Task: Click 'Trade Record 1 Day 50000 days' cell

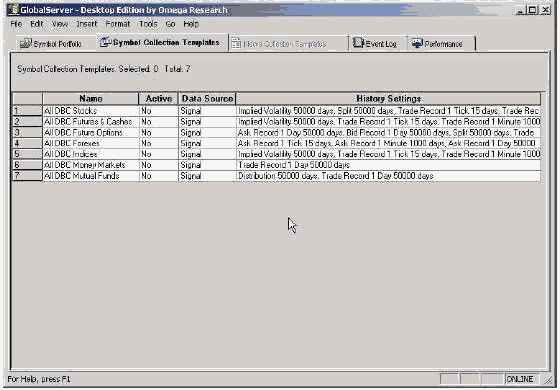Action: (389, 165)
